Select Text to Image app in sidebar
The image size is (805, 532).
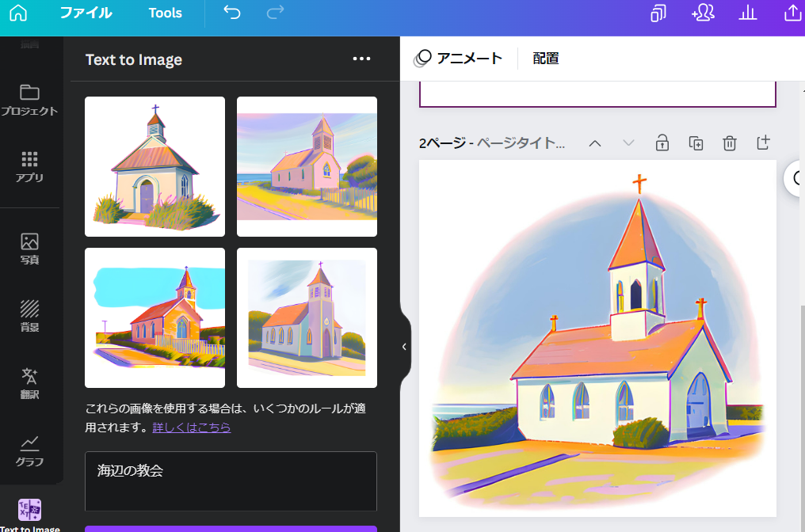30,515
